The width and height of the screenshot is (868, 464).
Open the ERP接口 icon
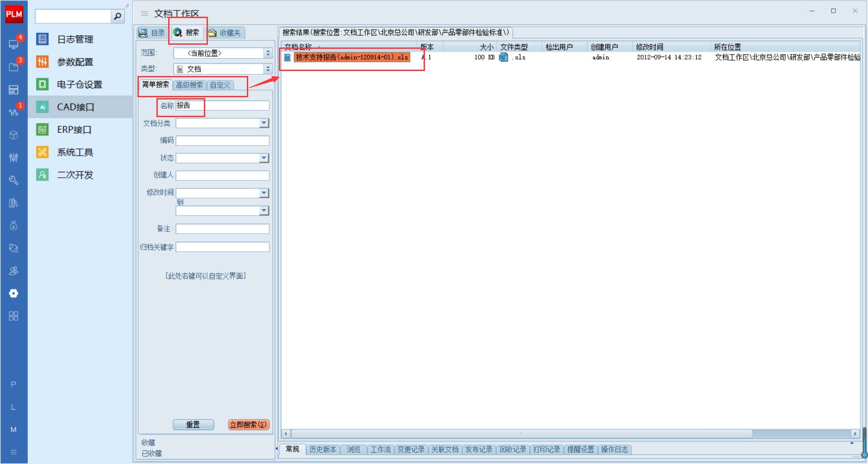tap(42, 130)
